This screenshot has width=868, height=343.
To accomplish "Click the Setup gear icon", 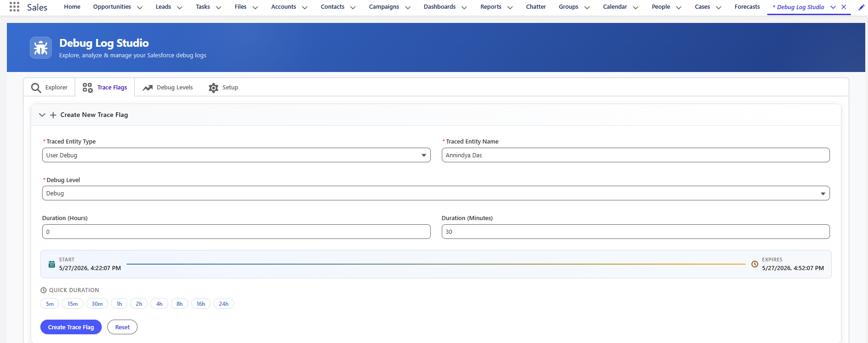I will [x=214, y=88].
